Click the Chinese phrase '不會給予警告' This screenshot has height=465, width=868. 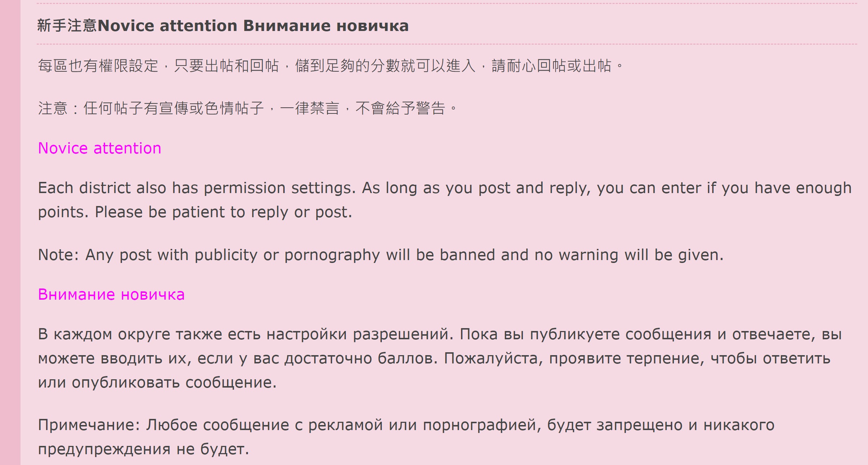click(x=401, y=108)
